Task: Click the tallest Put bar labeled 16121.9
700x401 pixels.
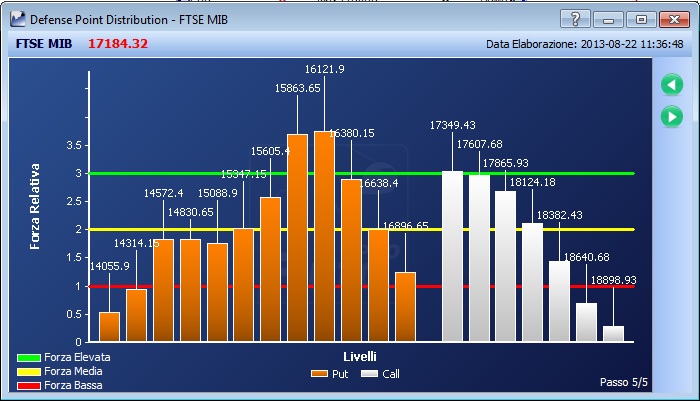Action: 325,236
